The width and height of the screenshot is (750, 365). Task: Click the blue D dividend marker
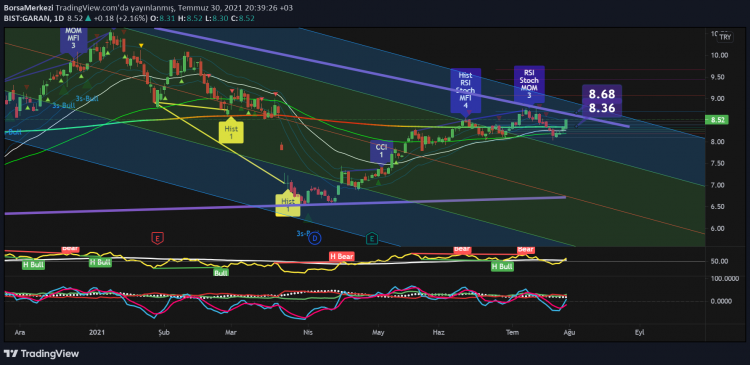coord(314,238)
